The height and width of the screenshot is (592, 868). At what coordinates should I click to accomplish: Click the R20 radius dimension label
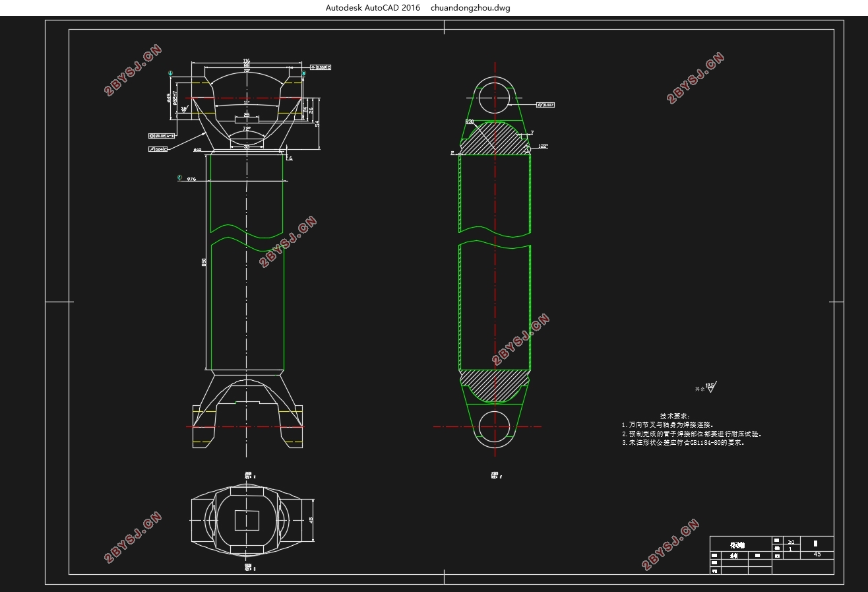(470, 122)
